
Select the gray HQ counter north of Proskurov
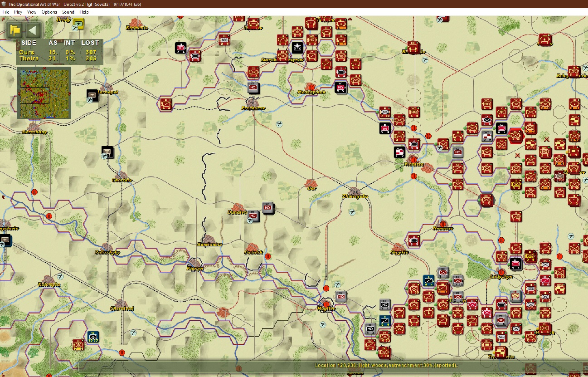(x=253, y=88)
